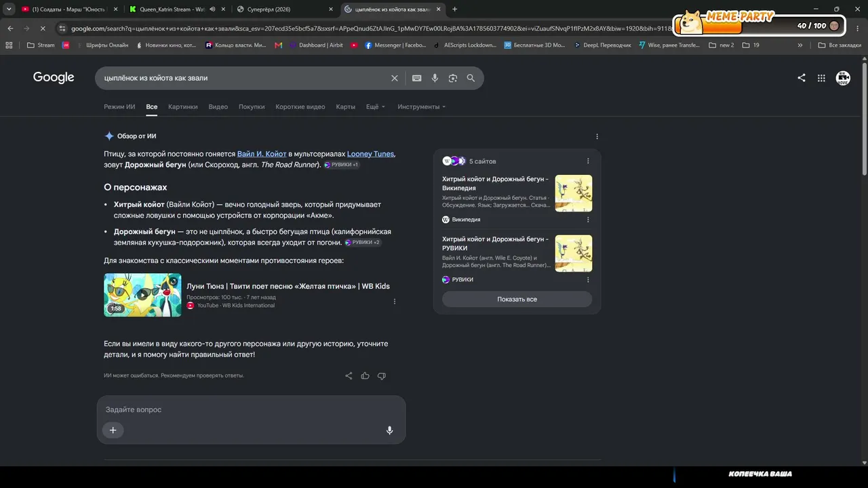Open the virtual keyboard input tool
This screenshot has width=868, height=488.
pyautogui.click(x=417, y=78)
